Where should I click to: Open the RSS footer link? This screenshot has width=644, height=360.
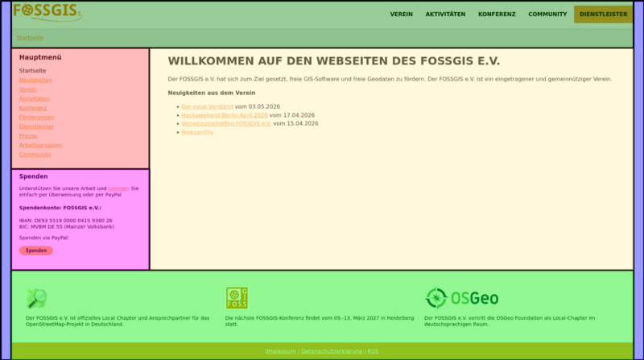(x=373, y=351)
